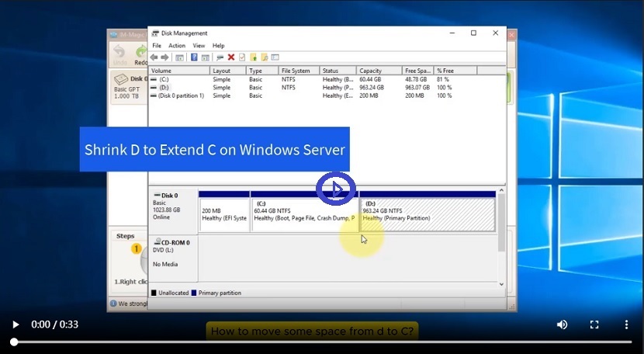Viewport: 644px width, 354px height.
Task: Click the IM-Magic window title icon
Action: pos(113,35)
